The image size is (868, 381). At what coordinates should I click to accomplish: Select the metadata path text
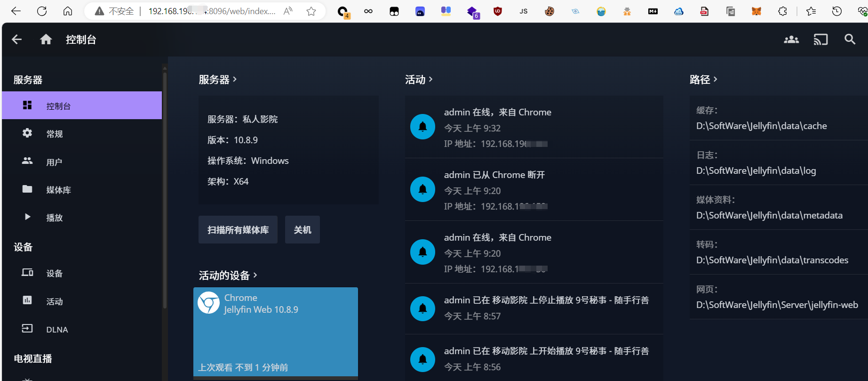point(769,215)
